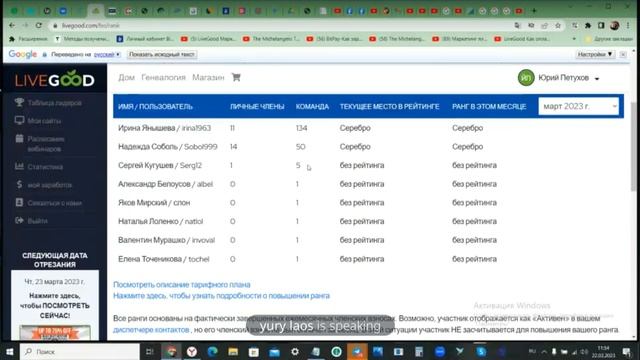Open the диспетчере контактов link

point(151,329)
